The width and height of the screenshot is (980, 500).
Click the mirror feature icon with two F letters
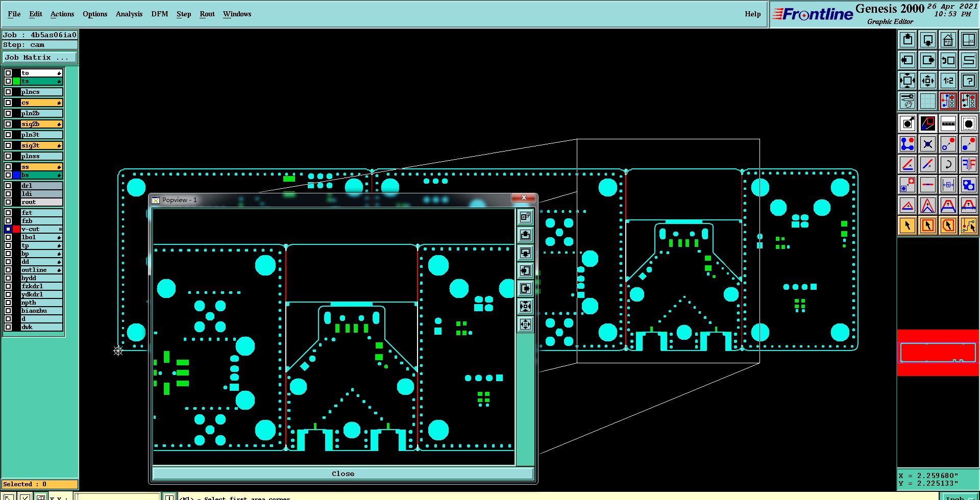coord(969,164)
